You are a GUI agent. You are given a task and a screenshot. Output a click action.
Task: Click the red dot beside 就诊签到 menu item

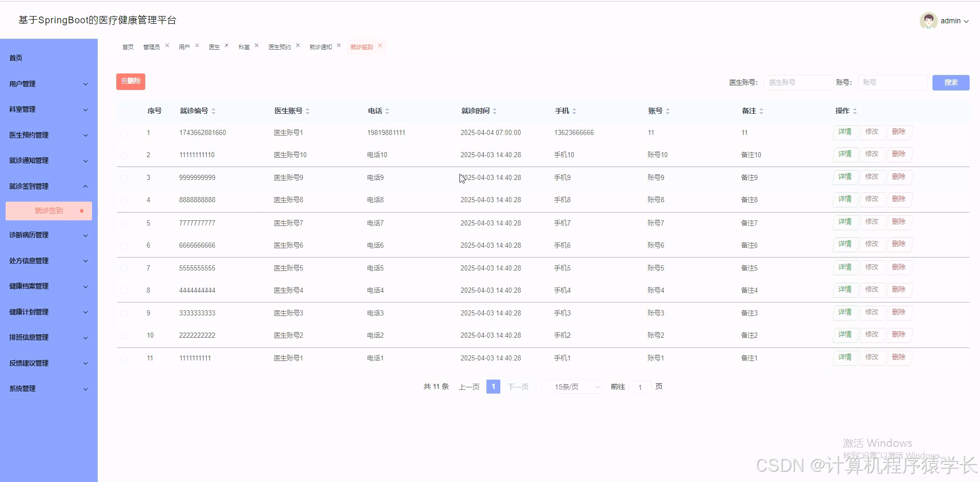(81, 210)
